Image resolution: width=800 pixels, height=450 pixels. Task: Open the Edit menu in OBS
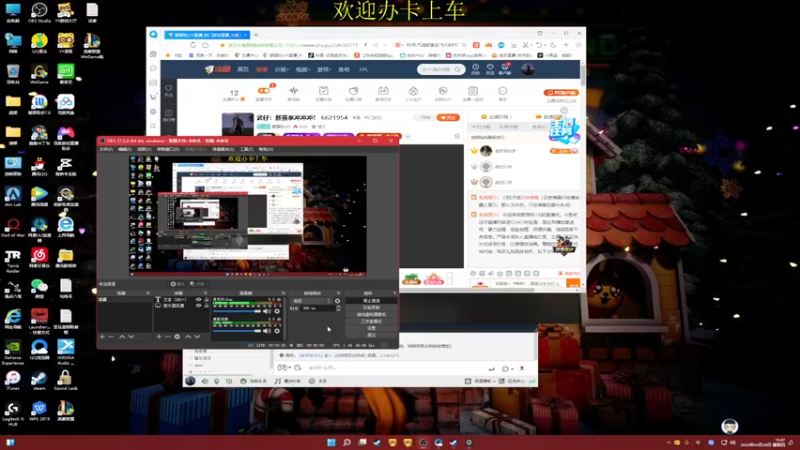tap(125, 149)
